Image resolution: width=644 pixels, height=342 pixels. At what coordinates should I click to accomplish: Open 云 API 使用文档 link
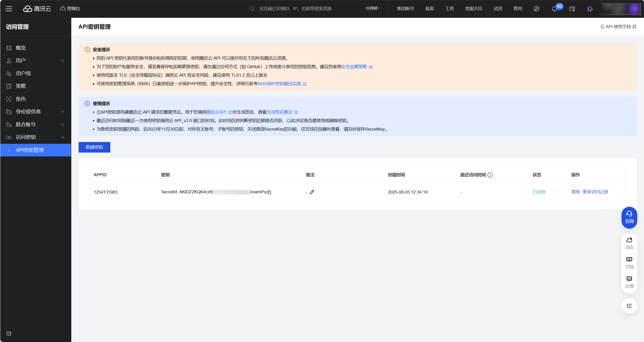pyautogui.click(x=618, y=27)
